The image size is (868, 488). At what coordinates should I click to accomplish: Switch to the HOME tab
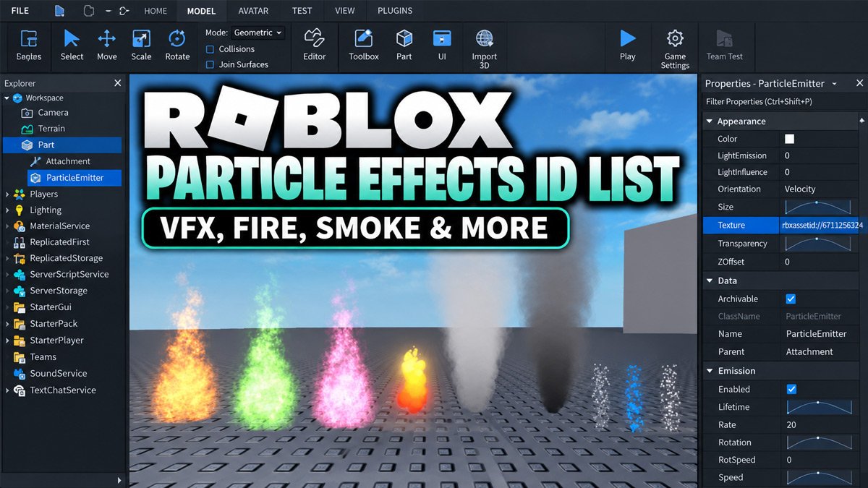(156, 11)
